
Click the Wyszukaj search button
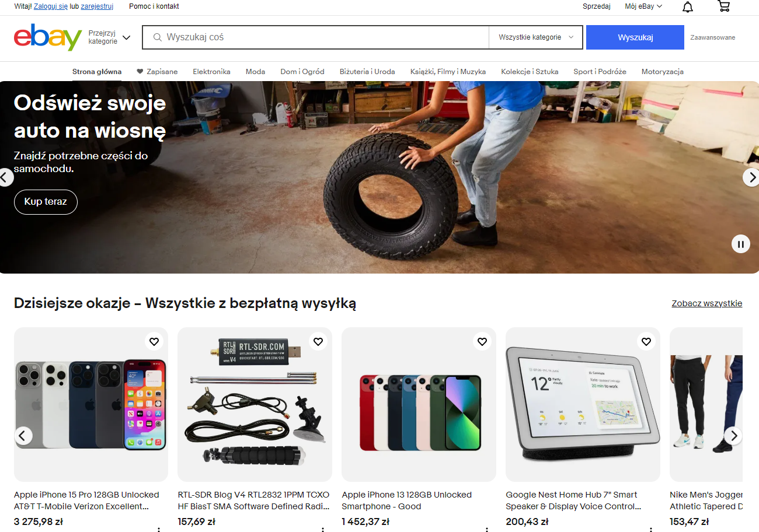635,37
